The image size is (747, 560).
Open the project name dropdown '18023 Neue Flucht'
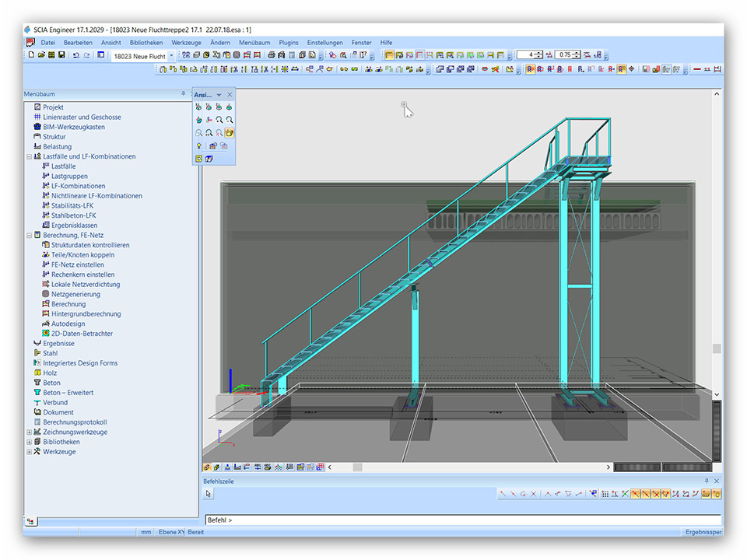171,56
